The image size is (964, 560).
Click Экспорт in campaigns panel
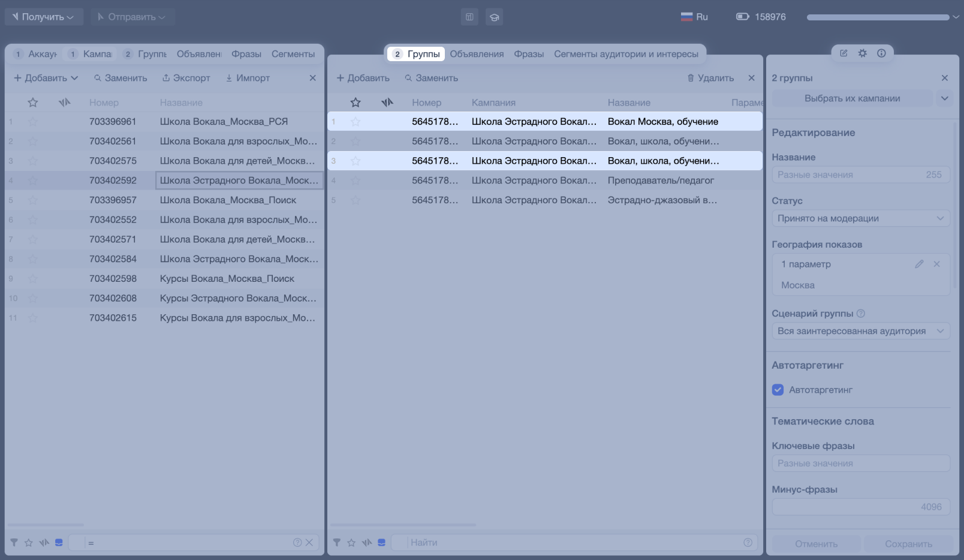click(x=186, y=78)
